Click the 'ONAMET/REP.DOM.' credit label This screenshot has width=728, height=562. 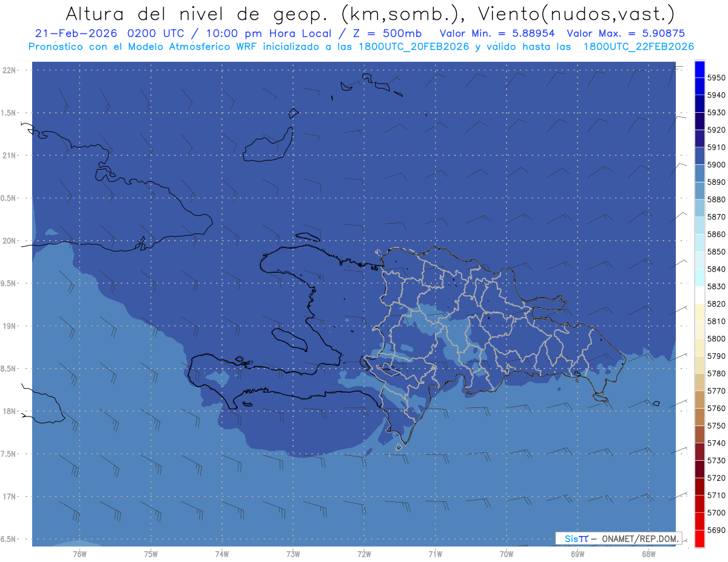(639, 538)
